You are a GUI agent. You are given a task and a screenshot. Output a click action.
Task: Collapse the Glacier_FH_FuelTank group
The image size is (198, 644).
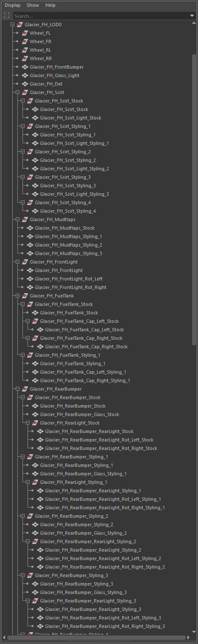(18, 296)
